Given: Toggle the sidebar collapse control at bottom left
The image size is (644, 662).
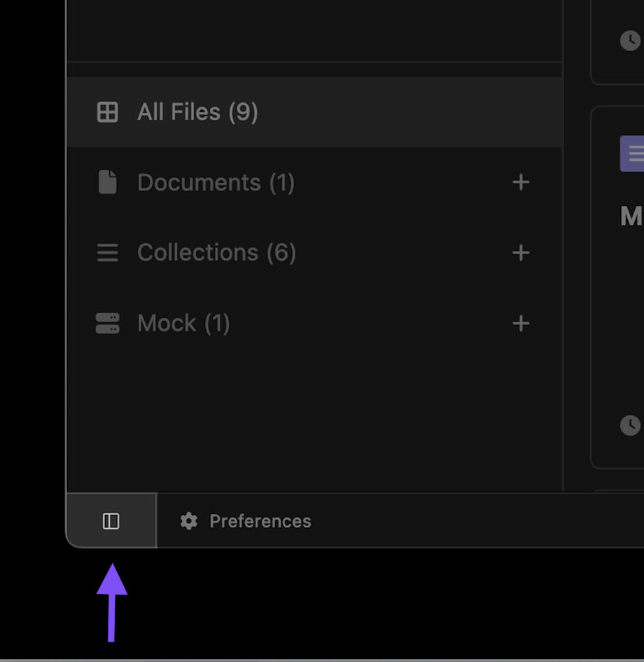Looking at the screenshot, I should coord(111,520).
